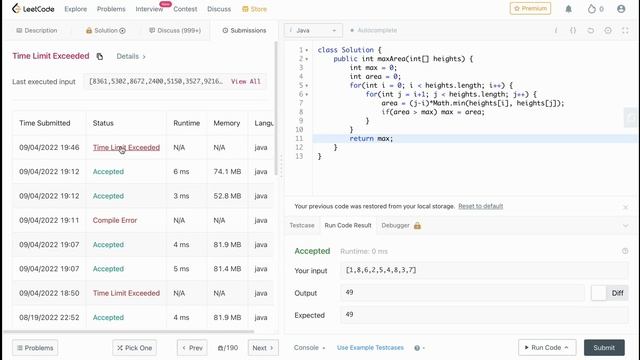The width and height of the screenshot is (640, 360).
Task: Go to the Prev problem
Action: pos(192,348)
